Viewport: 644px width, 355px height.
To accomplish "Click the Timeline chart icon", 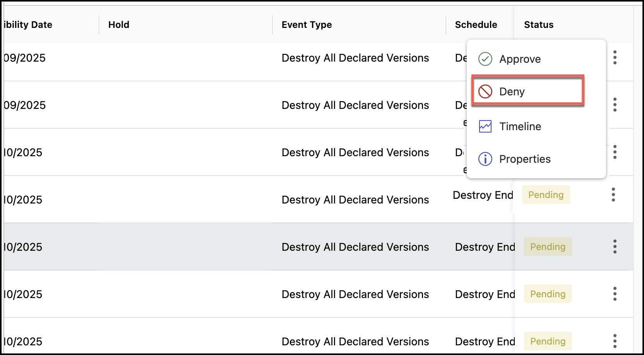I will coord(485,126).
